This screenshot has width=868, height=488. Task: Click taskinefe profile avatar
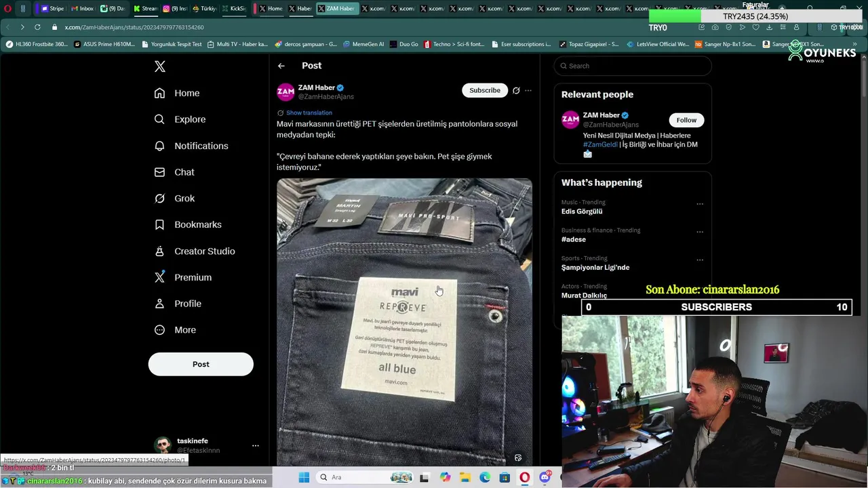pyautogui.click(x=162, y=445)
